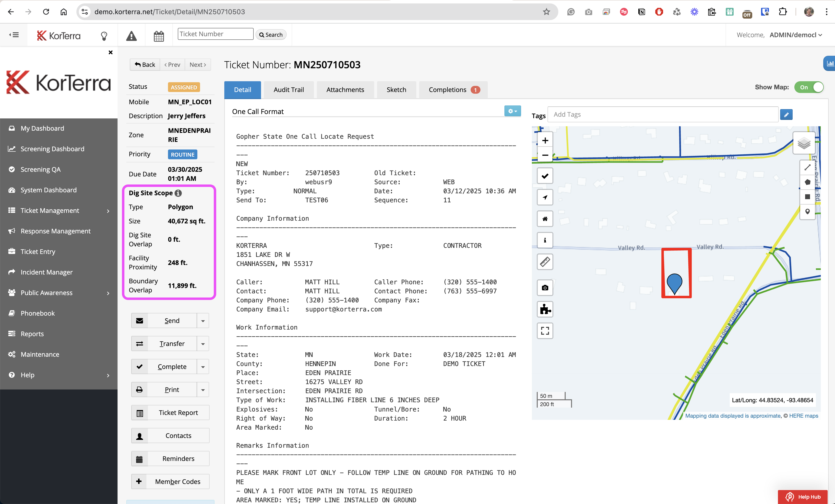The image size is (835, 504).
Task: Open the Complete dropdown arrow
Action: [203, 367]
